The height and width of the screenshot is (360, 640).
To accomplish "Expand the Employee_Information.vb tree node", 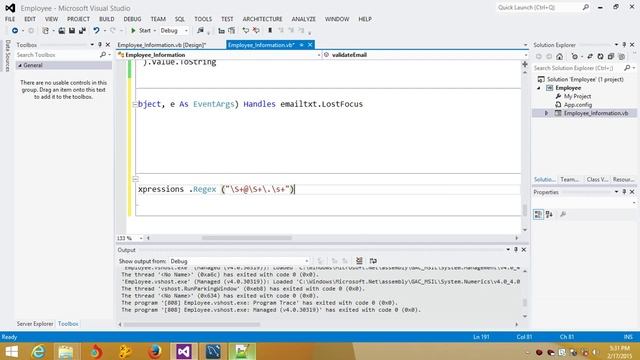I will tap(547, 113).
